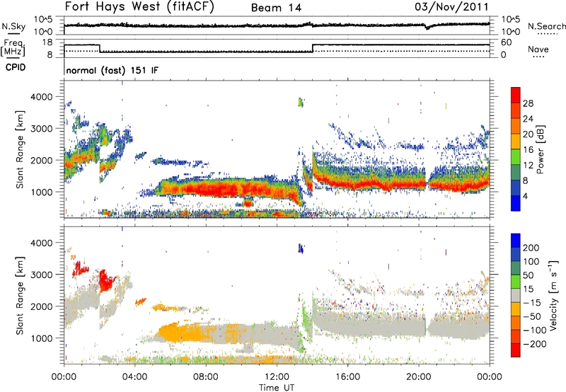Click the date "03/Nov/2011"
This screenshot has height=392, width=566.
click(x=451, y=7)
